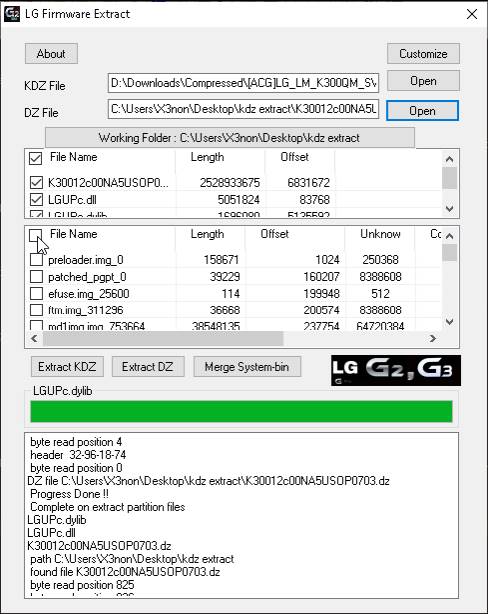This screenshot has width=488, height=614.
Task: Select the LGUPc.dll file name
Action: click(72, 200)
